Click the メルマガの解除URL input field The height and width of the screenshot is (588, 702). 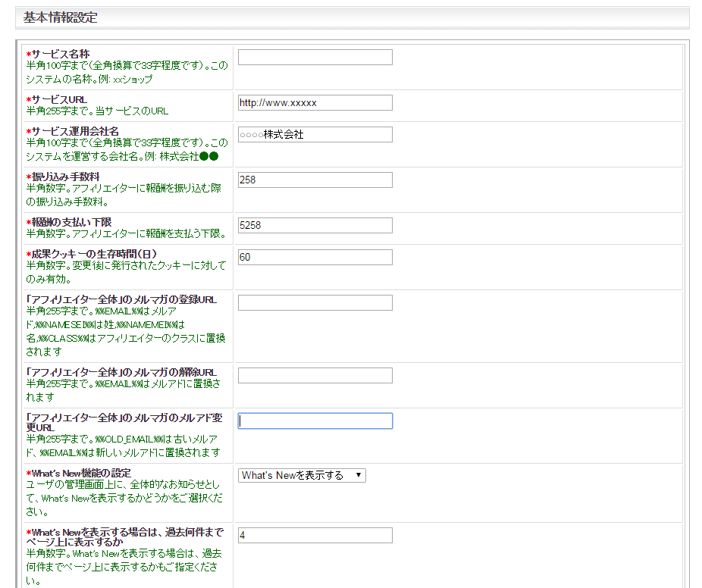(x=315, y=376)
